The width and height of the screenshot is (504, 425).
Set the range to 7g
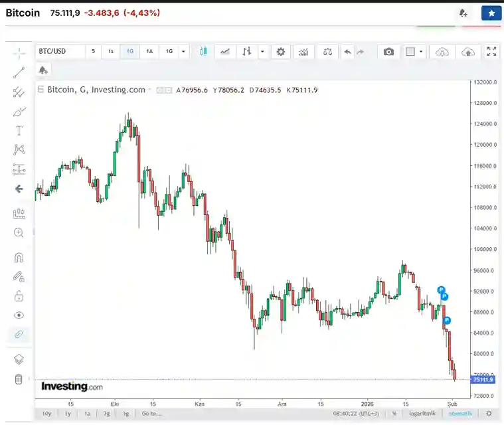(107, 414)
